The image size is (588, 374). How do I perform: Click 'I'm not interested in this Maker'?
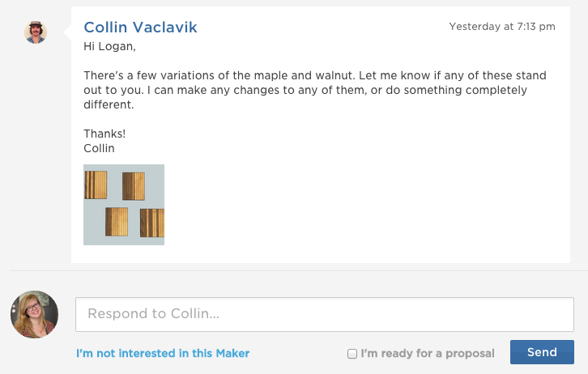[163, 354]
